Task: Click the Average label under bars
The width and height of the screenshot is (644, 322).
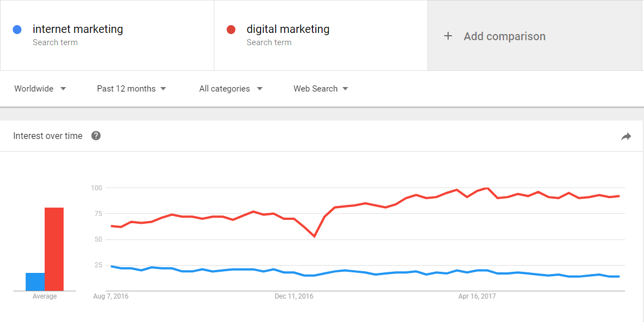Action: pyautogui.click(x=45, y=296)
